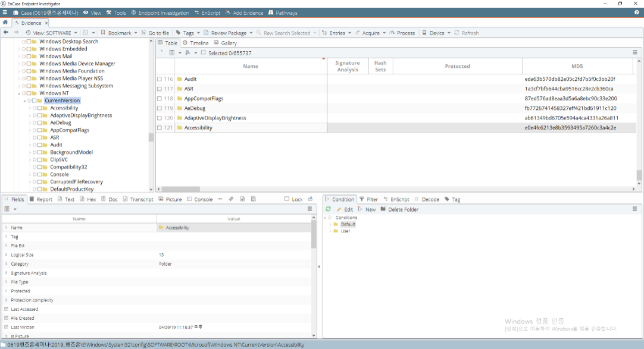The width and height of the screenshot is (644, 349).
Task: Check the box beside Windows Mail in the tree
Action: [x=29, y=56]
